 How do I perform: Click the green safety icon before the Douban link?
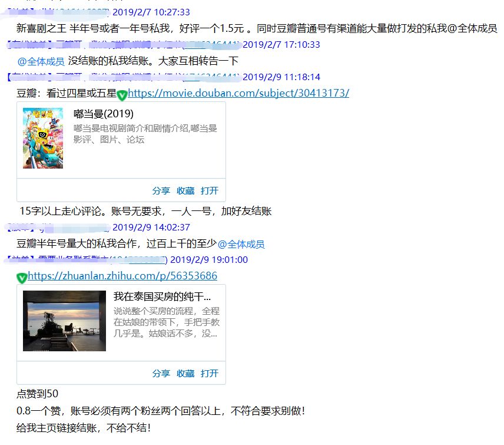(x=122, y=93)
